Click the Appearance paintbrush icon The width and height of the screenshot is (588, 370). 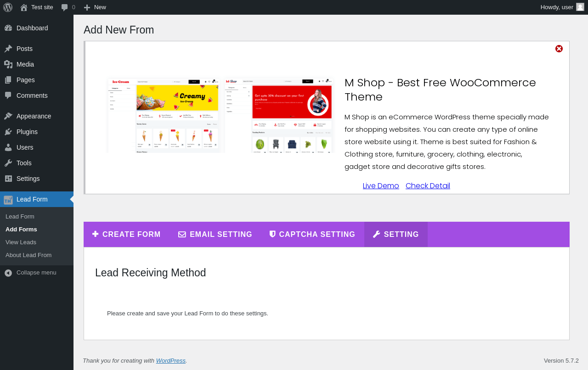click(8, 116)
